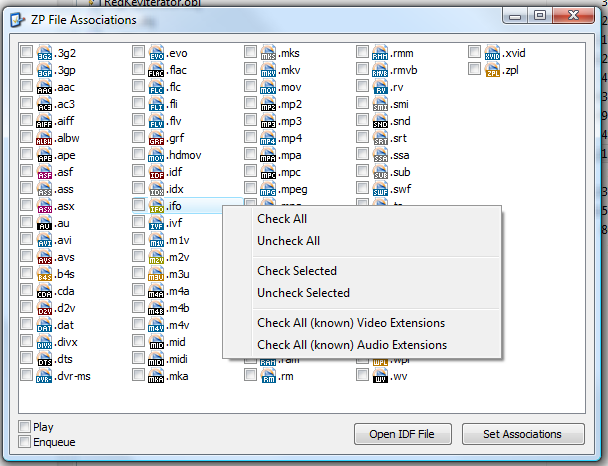Choose Check All (known) Audio Extensions
The image size is (608, 466).
351,345
